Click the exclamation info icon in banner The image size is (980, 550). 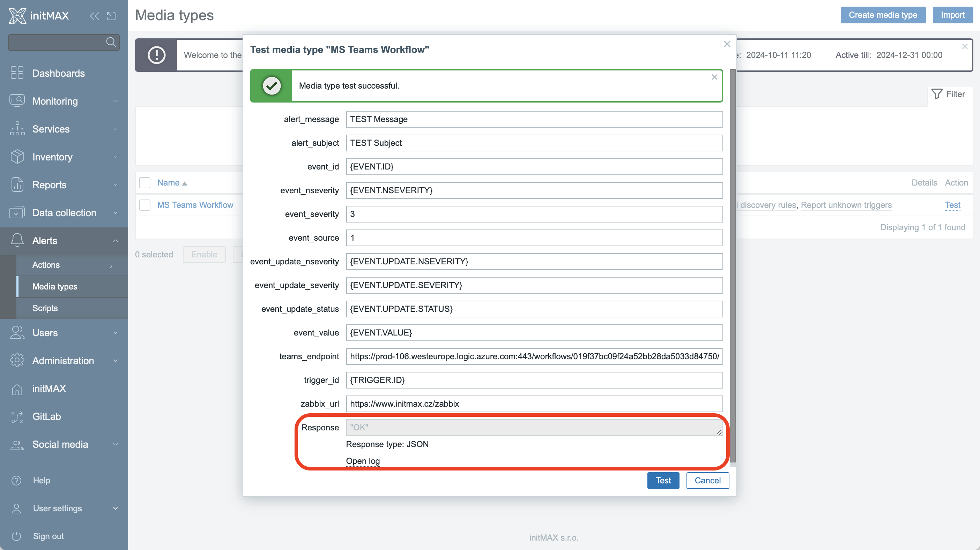(156, 55)
